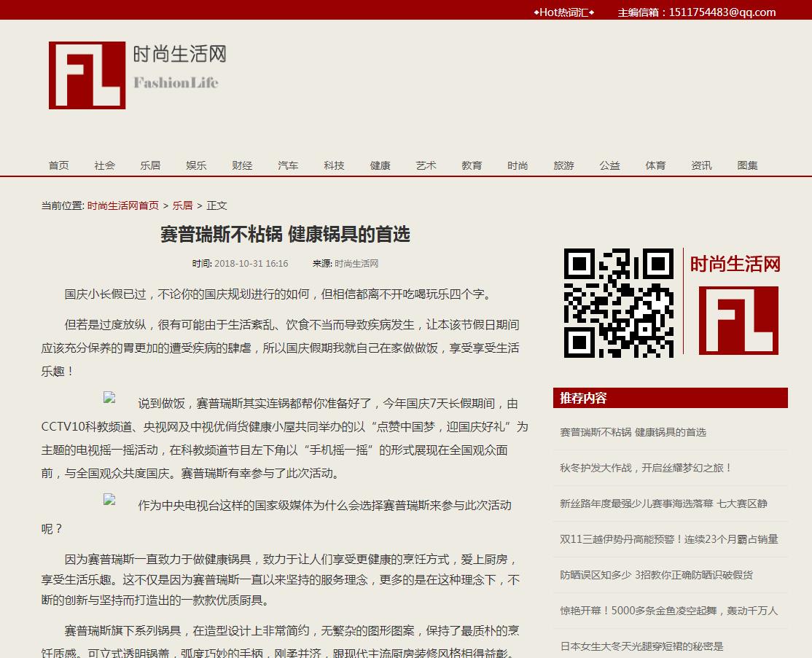Click the red FL site logo in header

click(87, 75)
